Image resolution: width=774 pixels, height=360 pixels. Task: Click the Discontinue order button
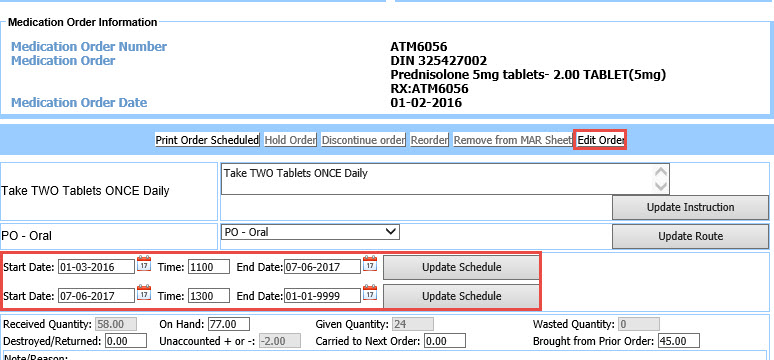click(x=363, y=140)
